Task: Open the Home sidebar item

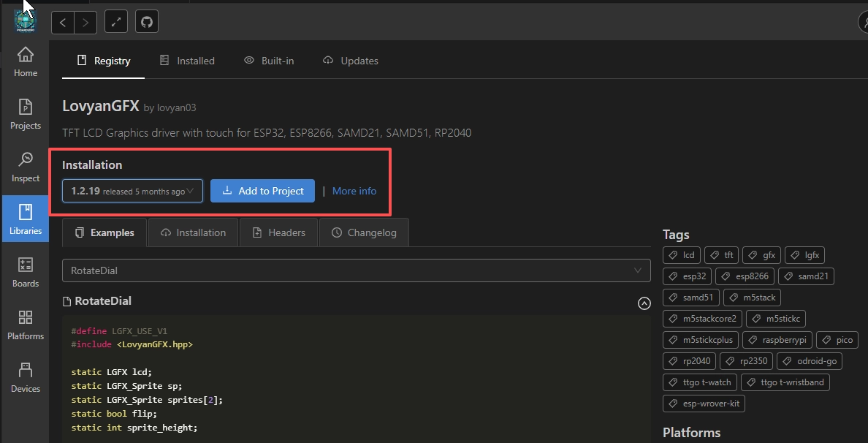Action: [x=26, y=62]
